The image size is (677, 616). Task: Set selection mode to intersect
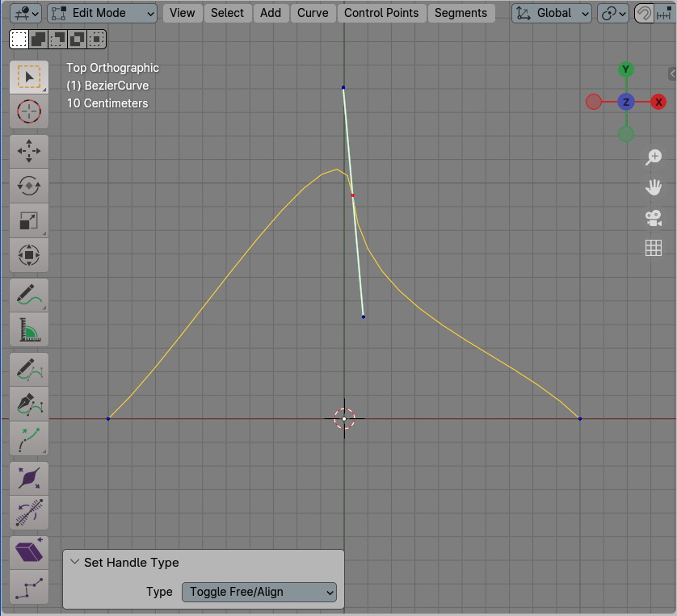tap(97, 40)
